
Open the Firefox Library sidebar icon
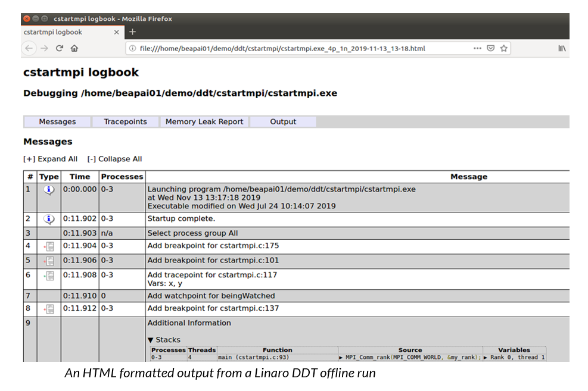pos(562,48)
